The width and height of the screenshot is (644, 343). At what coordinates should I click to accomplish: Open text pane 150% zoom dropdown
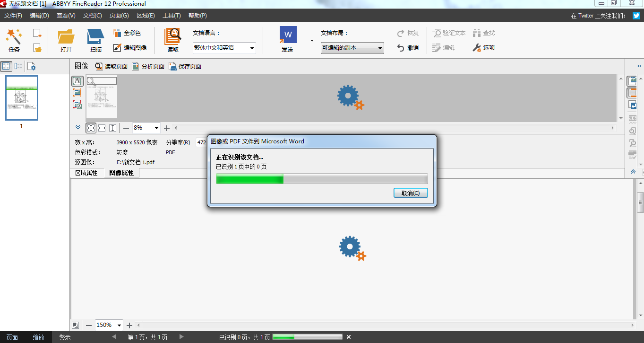(x=119, y=325)
